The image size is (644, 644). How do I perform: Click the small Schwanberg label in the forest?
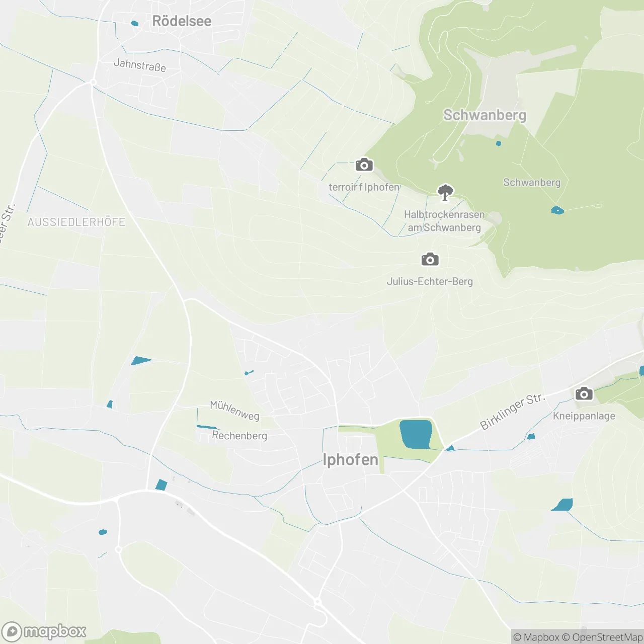(x=532, y=183)
